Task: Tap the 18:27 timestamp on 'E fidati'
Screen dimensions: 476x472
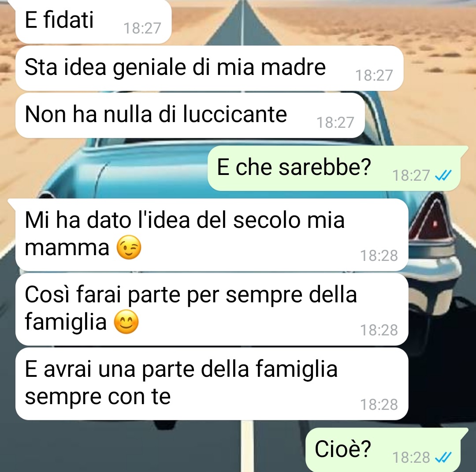Action: point(142,28)
